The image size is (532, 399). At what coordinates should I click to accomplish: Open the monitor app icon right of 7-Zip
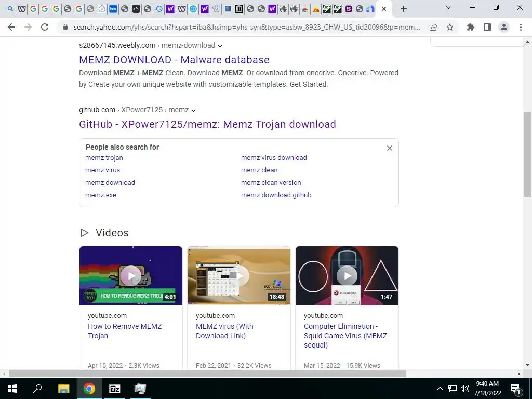(140, 389)
